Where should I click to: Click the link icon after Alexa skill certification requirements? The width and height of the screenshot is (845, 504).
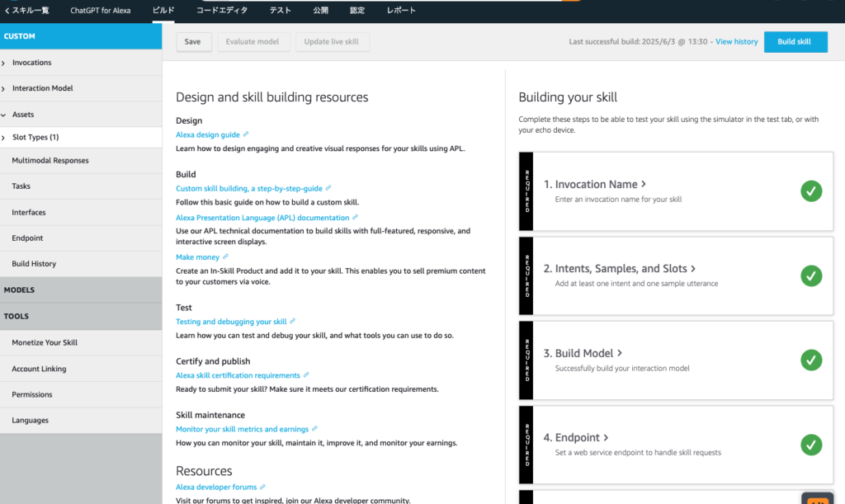306,374
